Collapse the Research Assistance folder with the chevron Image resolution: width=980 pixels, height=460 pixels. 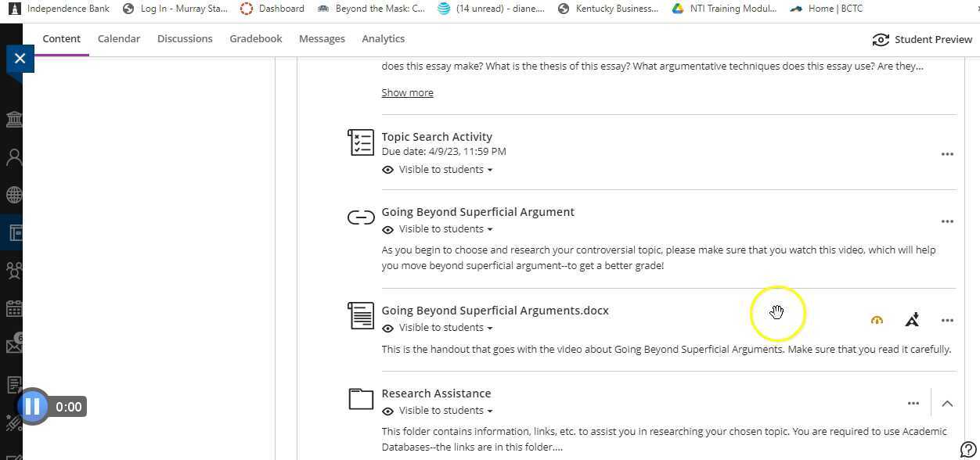pyautogui.click(x=947, y=404)
